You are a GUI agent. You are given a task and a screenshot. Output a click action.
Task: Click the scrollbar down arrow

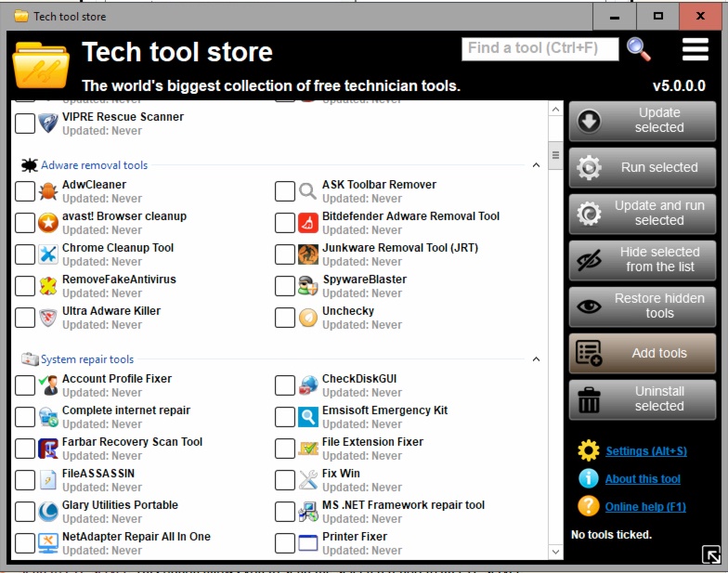pos(555,552)
